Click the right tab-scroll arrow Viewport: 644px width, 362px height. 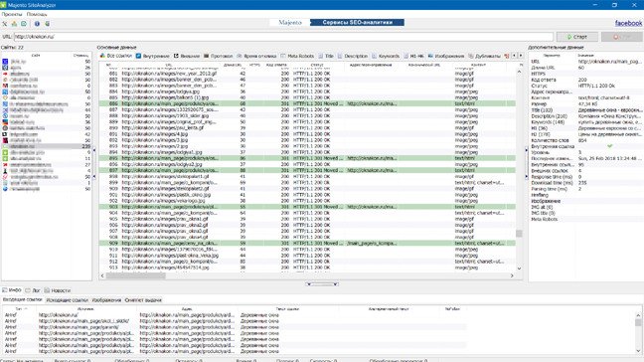point(521,56)
